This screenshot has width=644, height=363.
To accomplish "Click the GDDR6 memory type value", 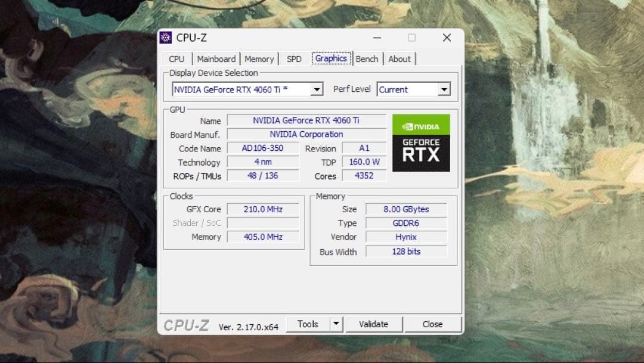I will pos(406,223).
